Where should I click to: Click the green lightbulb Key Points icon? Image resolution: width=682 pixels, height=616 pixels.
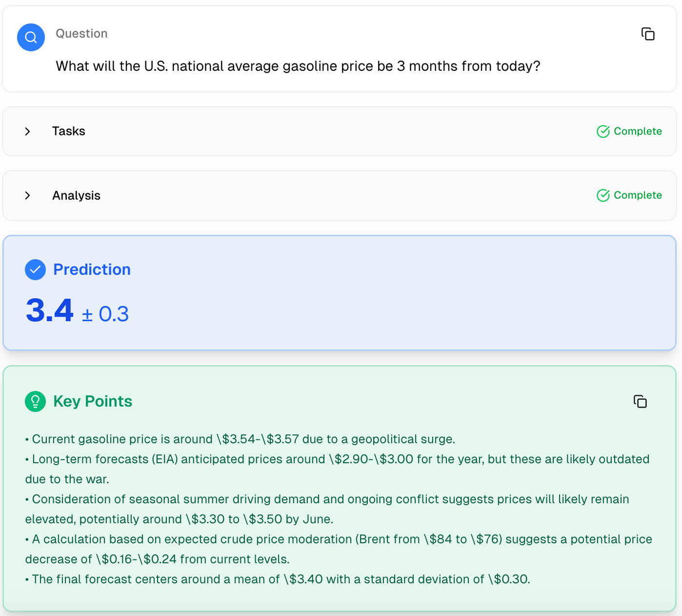(35, 402)
